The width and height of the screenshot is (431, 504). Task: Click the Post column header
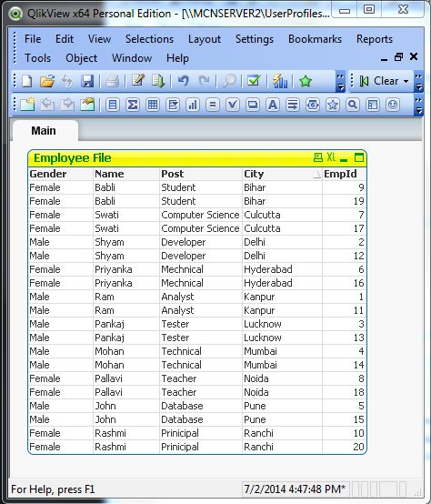201,174
